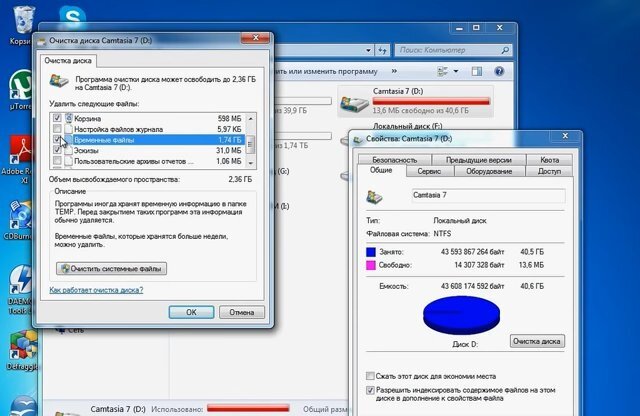Open the address bar dropdown arrow
This screenshot has height=416, width=640.
pos(368,50)
